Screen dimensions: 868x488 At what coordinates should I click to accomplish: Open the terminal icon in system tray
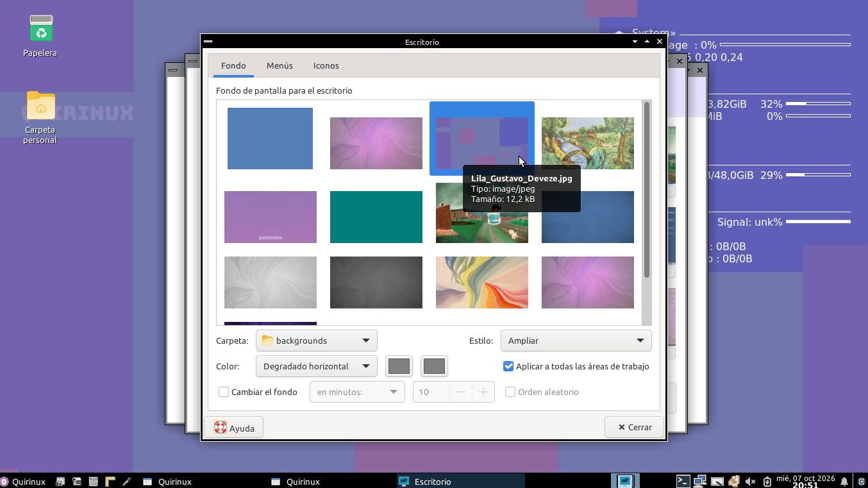(x=683, y=481)
